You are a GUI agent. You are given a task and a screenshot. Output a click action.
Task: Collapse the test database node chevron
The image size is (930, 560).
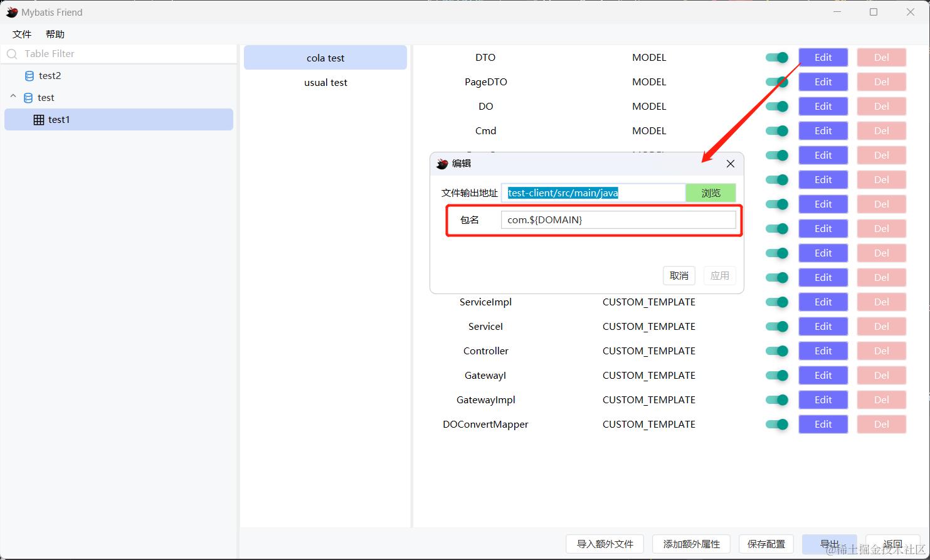[x=13, y=97]
